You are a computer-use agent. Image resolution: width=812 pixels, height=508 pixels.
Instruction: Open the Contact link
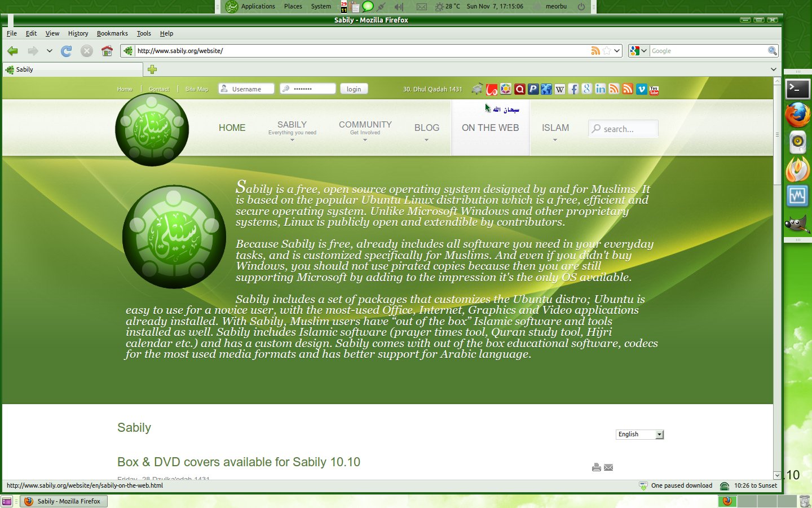click(160, 89)
